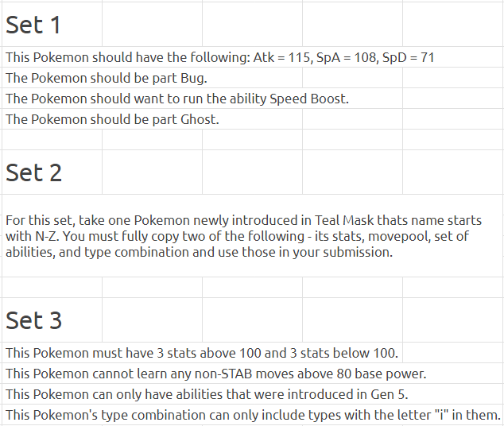This screenshot has height=426, width=504.
Task: Select the Set 3 heading cell
Action: click(x=52, y=320)
